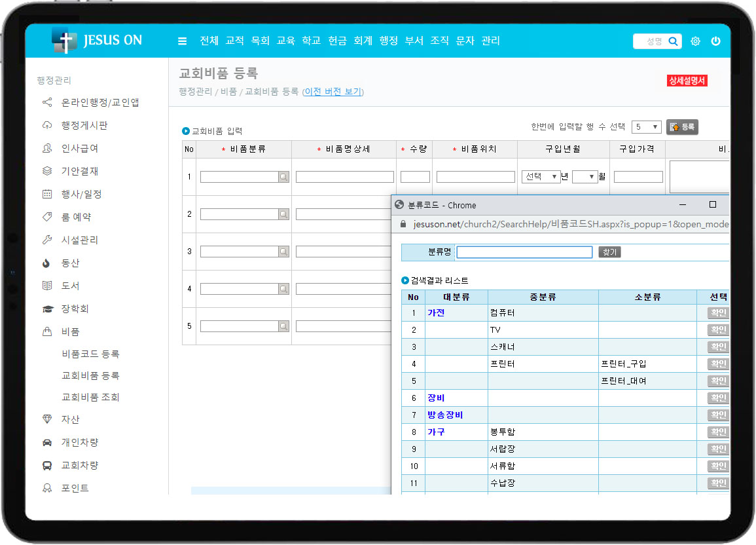Open settings via the gear icon
This screenshot has width=756, height=545.
(695, 41)
